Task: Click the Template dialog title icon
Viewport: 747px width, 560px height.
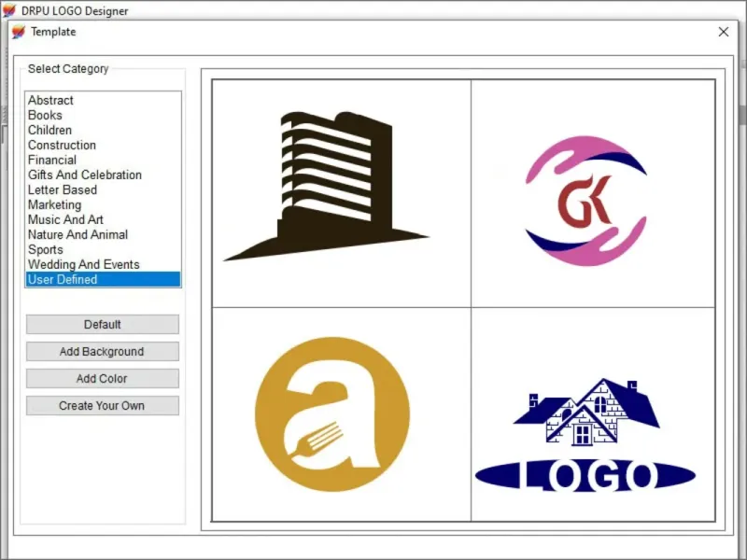Action: click(19, 32)
